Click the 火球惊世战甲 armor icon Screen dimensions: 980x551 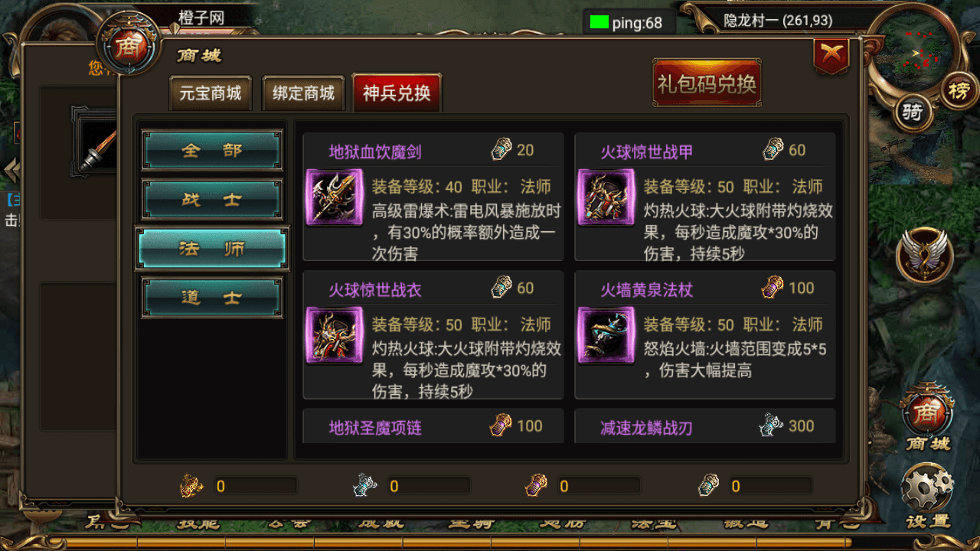tap(606, 197)
